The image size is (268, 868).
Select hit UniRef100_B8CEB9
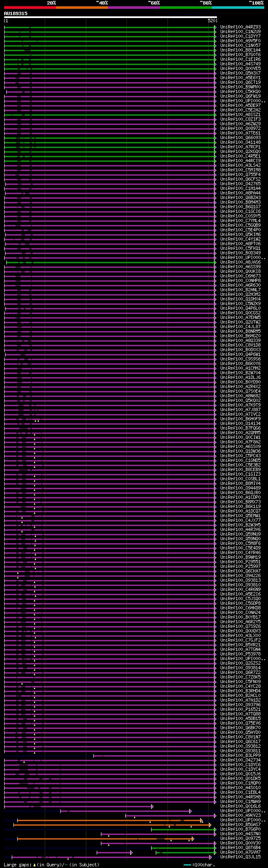click(240, 469)
